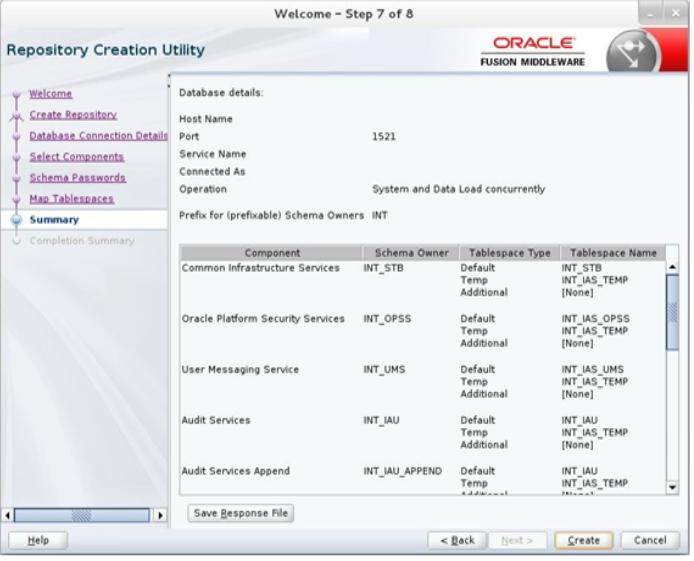This screenshot has width=694, height=561.
Task: Open Schema Passwords step
Action: tap(77, 178)
